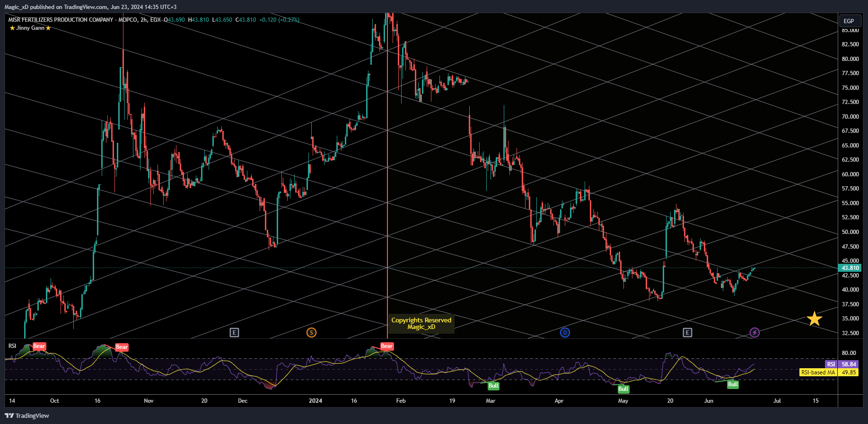This screenshot has width=868, height=424.
Task: Click the earnings E marker near December
Action: 234,333
